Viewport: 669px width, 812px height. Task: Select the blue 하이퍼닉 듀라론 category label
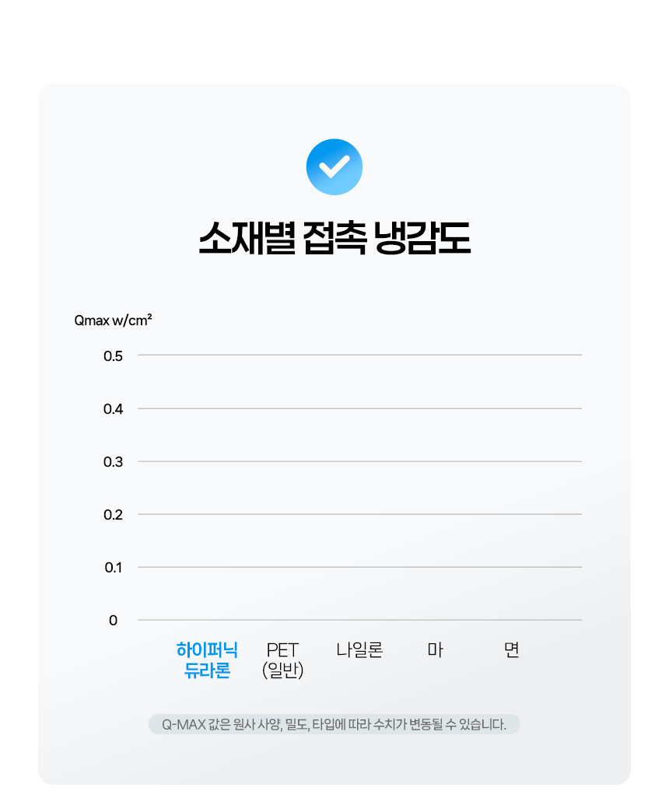pos(207,660)
